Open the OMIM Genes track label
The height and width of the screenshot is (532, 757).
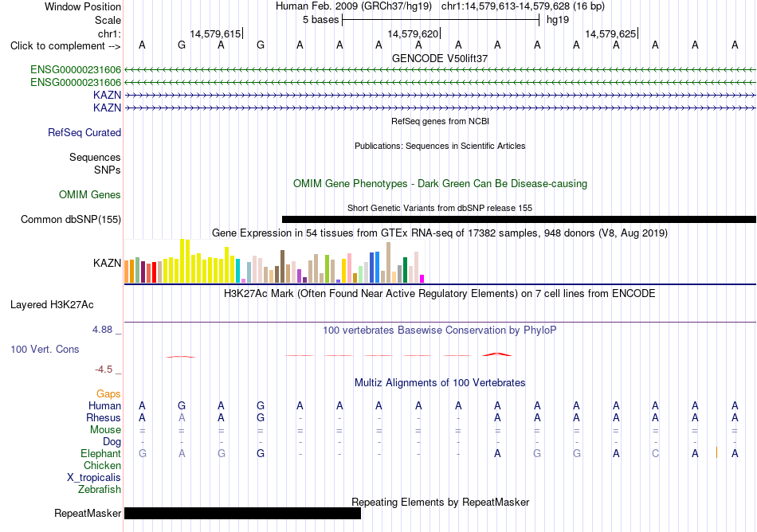89,195
